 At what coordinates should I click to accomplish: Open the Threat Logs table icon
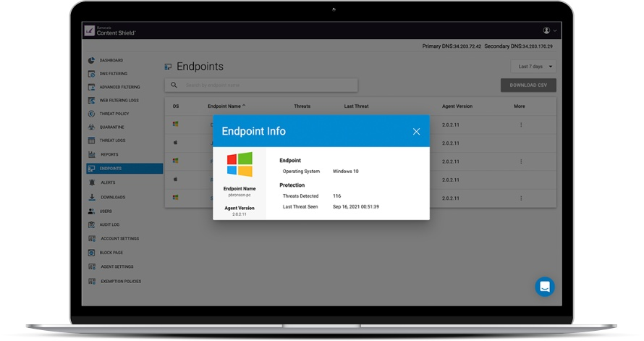(91, 140)
